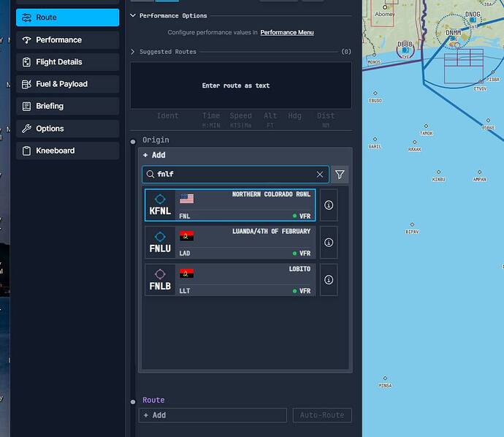Click the BARIL waypoint on map
Image resolution: width=504 pixels, height=437 pixels.
(375, 140)
